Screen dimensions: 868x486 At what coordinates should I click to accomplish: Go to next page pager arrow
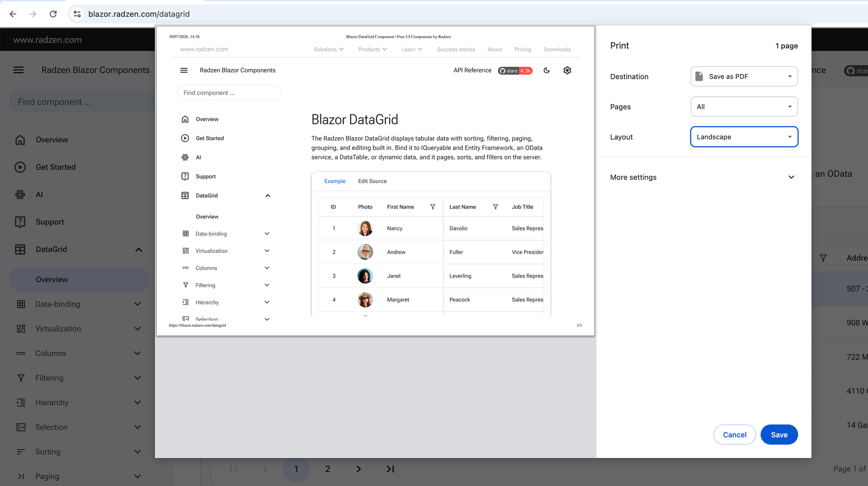point(359,469)
